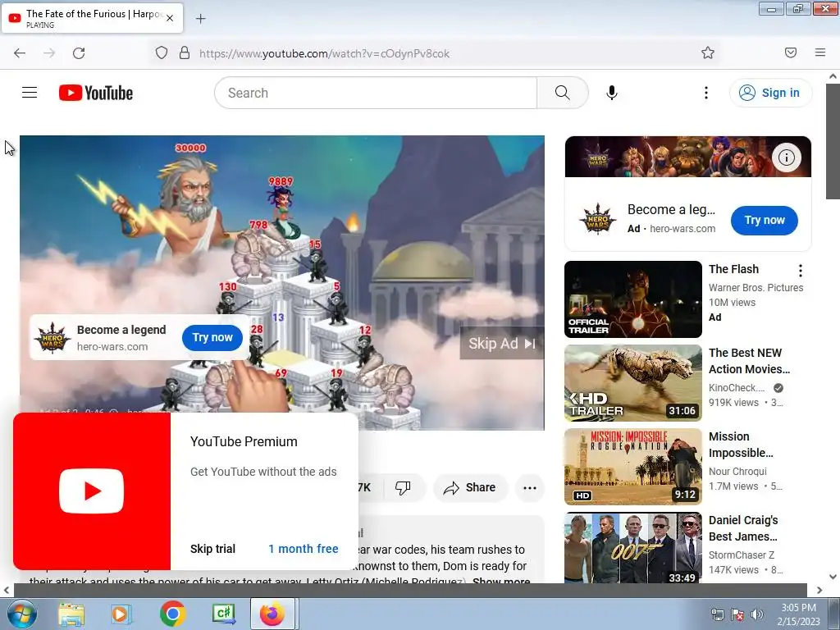Click the search magnifier button
The image size is (840, 630).
(x=563, y=93)
